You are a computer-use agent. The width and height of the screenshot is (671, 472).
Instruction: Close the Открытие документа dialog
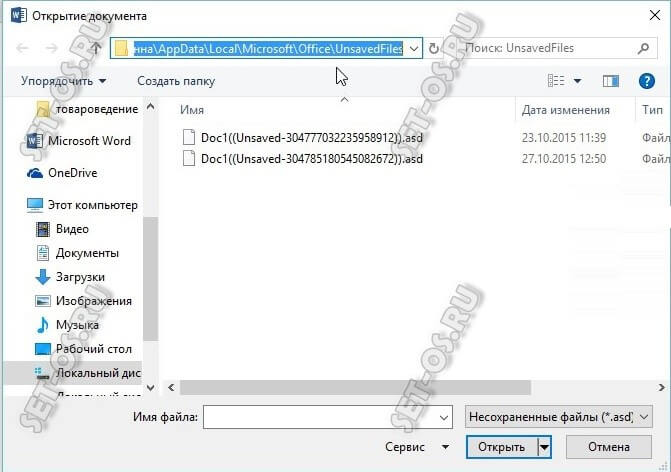click(655, 15)
